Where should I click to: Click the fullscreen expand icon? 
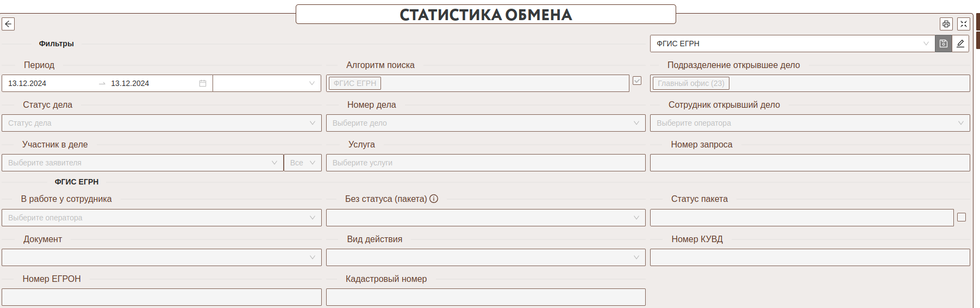click(964, 24)
